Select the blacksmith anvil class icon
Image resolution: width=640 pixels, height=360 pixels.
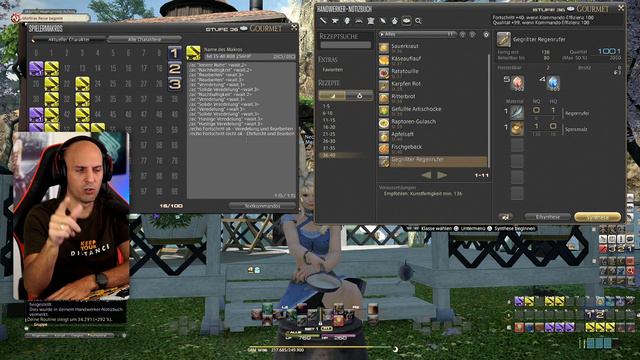(x=335, y=20)
